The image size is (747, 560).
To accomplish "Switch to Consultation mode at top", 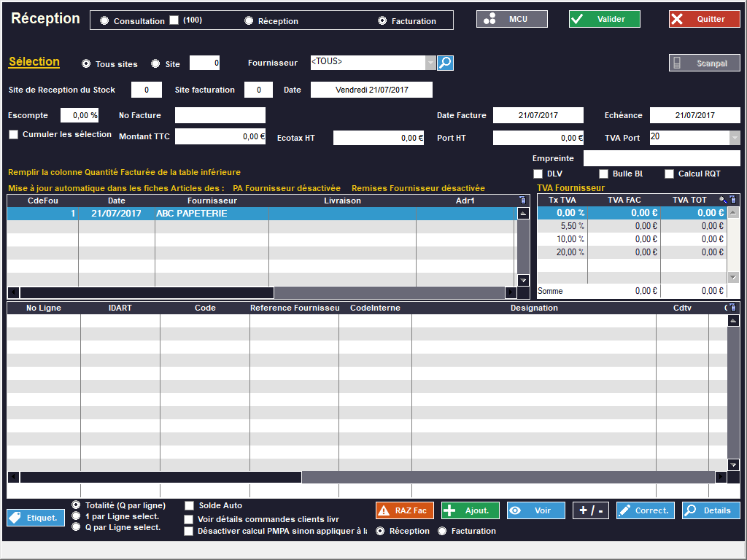I will pyautogui.click(x=104, y=21).
